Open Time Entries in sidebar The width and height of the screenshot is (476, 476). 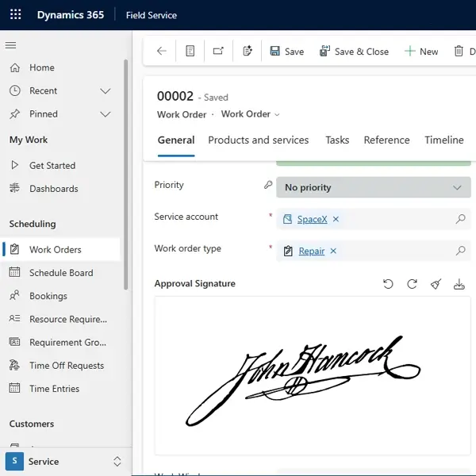(x=60, y=389)
